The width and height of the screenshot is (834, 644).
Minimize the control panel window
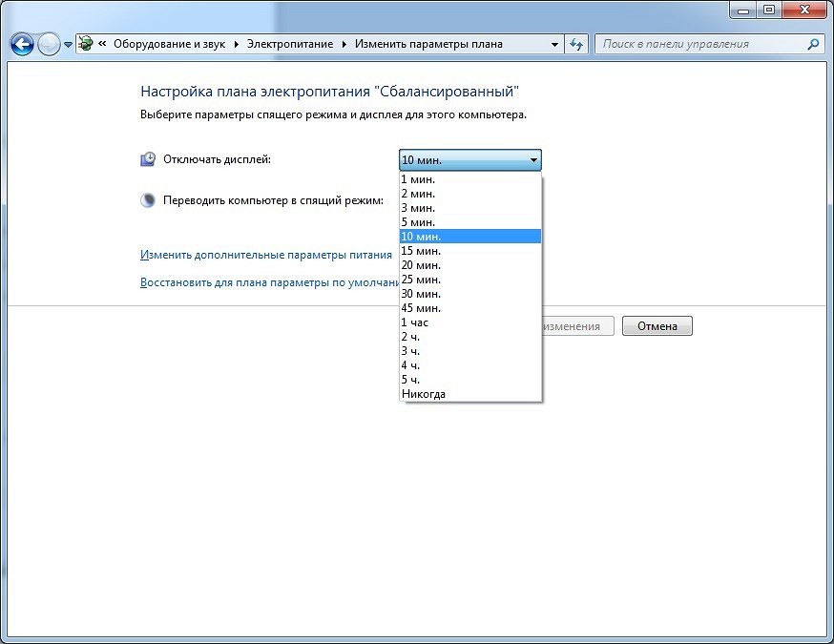click(x=743, y=10)
